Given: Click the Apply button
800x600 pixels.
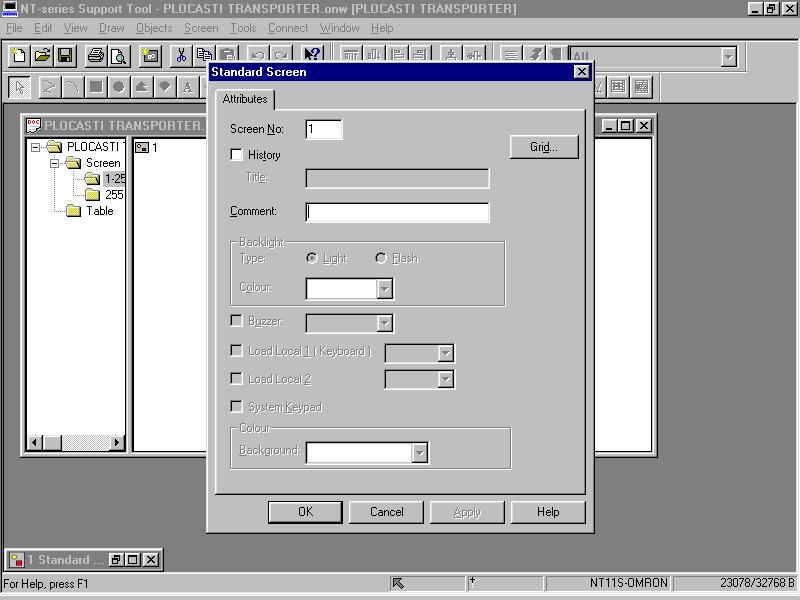Looking at the screenshot, I should pos(467,512).
